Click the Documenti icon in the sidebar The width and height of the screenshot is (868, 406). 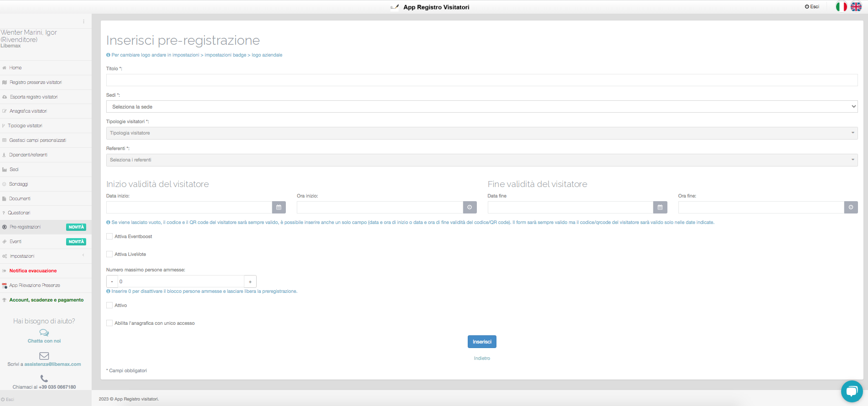pos(4,199)
